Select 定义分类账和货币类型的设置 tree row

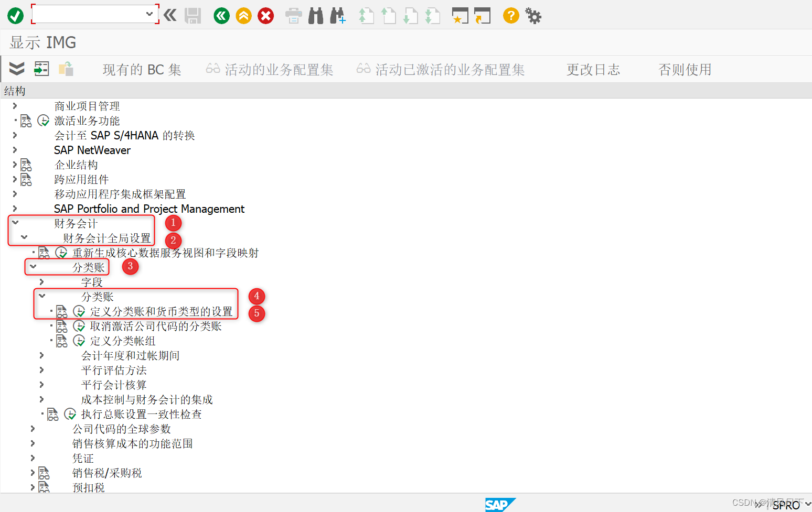161,311
